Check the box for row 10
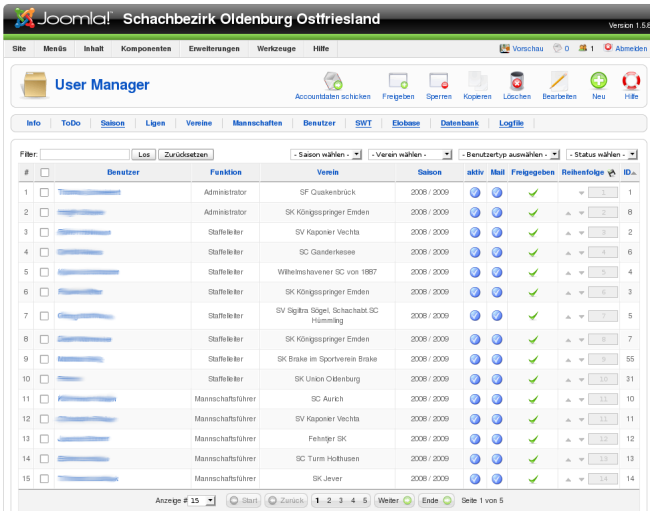The image size is (650, 511). pyautogui.click(x=44, y=379)
